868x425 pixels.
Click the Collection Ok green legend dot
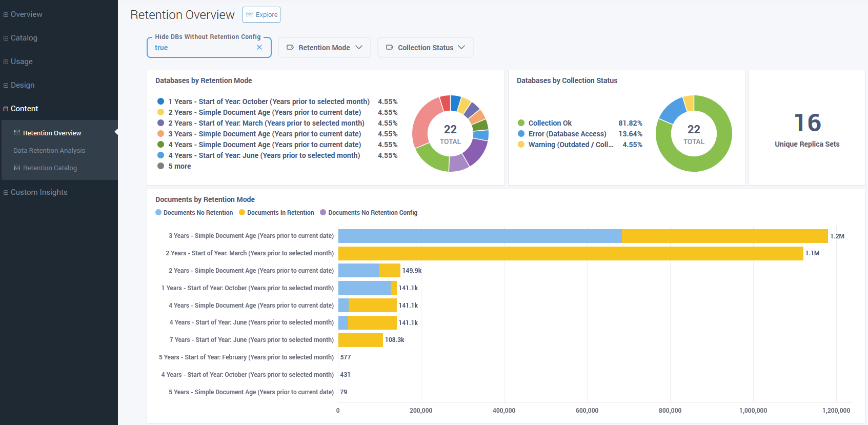(521, 123)
